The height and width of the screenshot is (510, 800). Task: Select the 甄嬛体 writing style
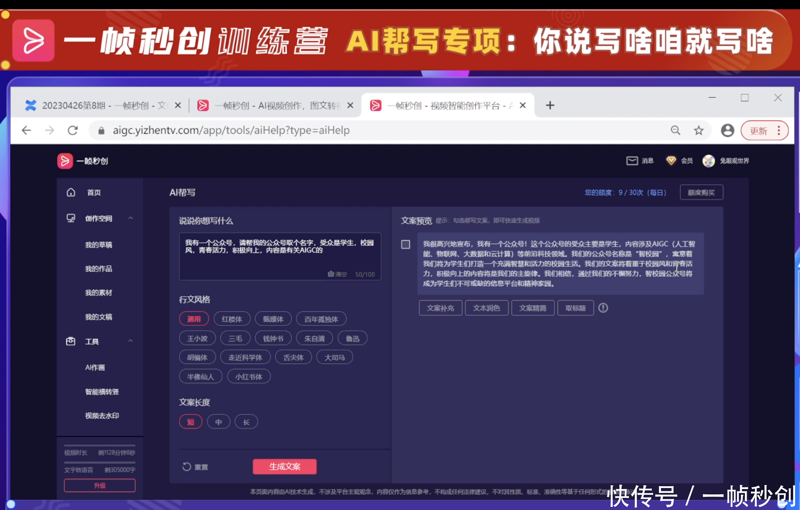point(273,319)
